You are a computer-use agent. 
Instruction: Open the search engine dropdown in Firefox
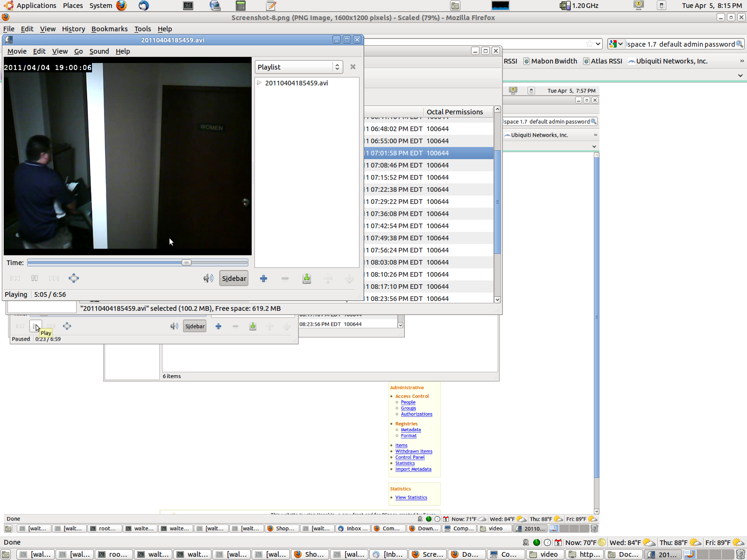tap(616, 44)
